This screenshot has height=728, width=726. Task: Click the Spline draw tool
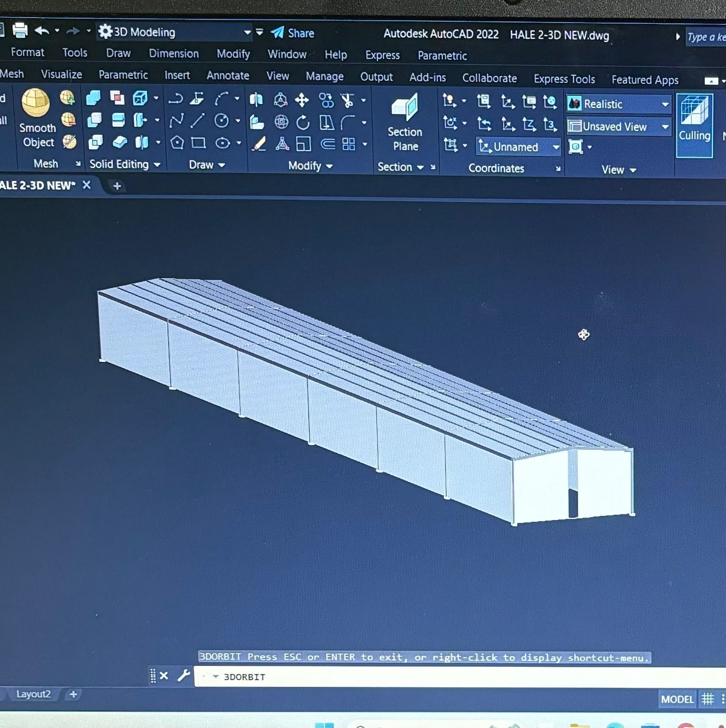tap(176, 121)
